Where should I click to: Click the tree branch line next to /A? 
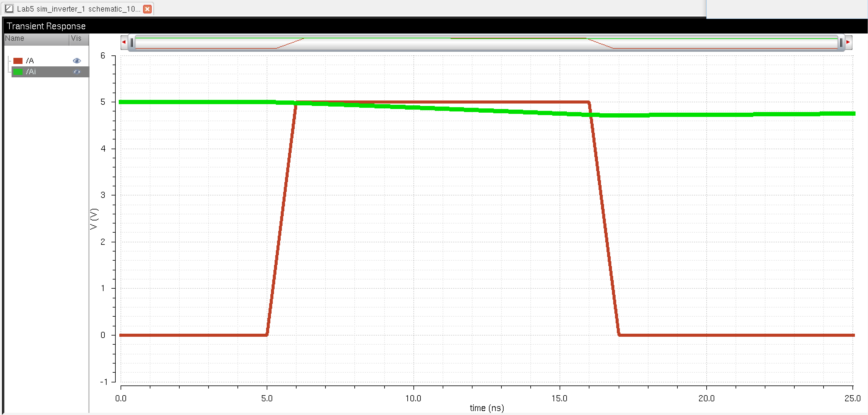point(9,61)
